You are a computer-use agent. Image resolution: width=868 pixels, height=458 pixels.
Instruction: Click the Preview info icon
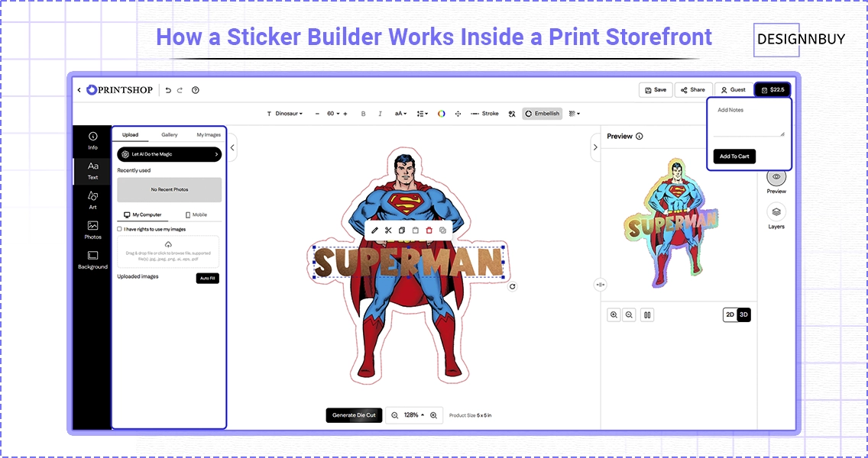tap(640, 136)
